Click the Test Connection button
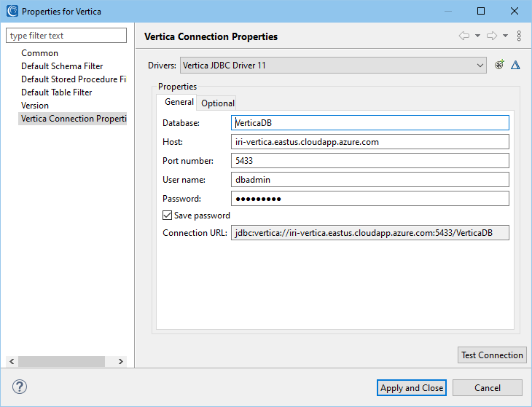Viewport: 532px width, 407px height. [492, 355]
